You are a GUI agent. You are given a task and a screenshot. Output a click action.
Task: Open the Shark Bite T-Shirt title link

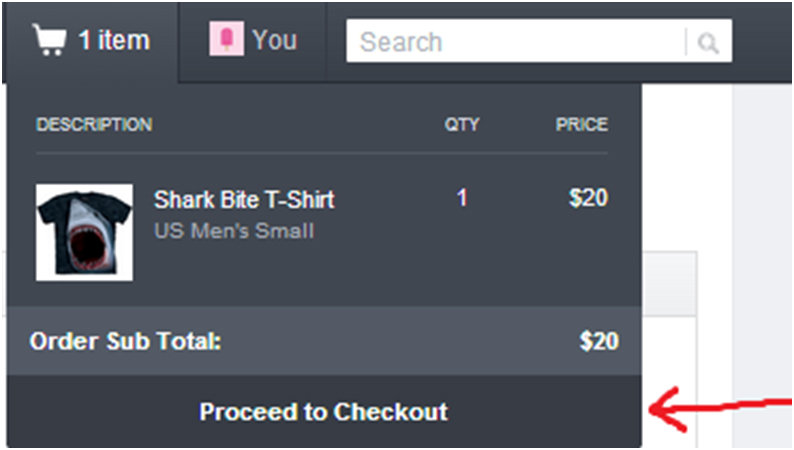[x=244, y=200]
